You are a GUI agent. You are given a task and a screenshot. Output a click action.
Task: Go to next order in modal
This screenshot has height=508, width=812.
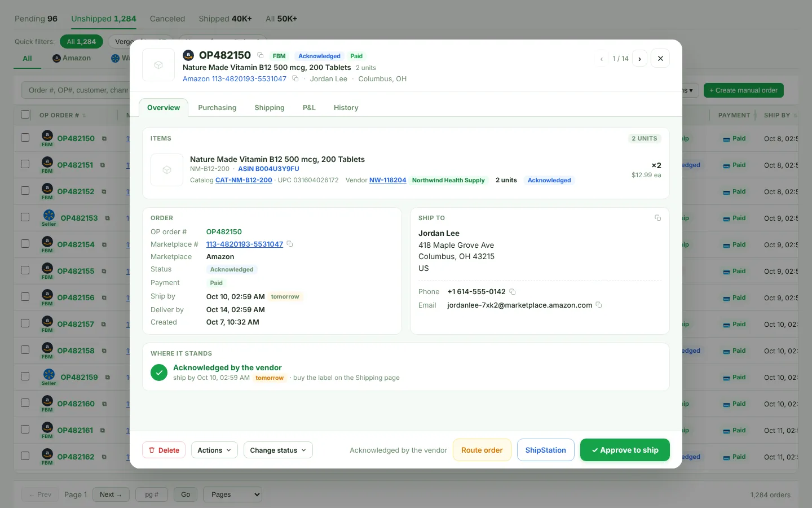tap(639, 59)
